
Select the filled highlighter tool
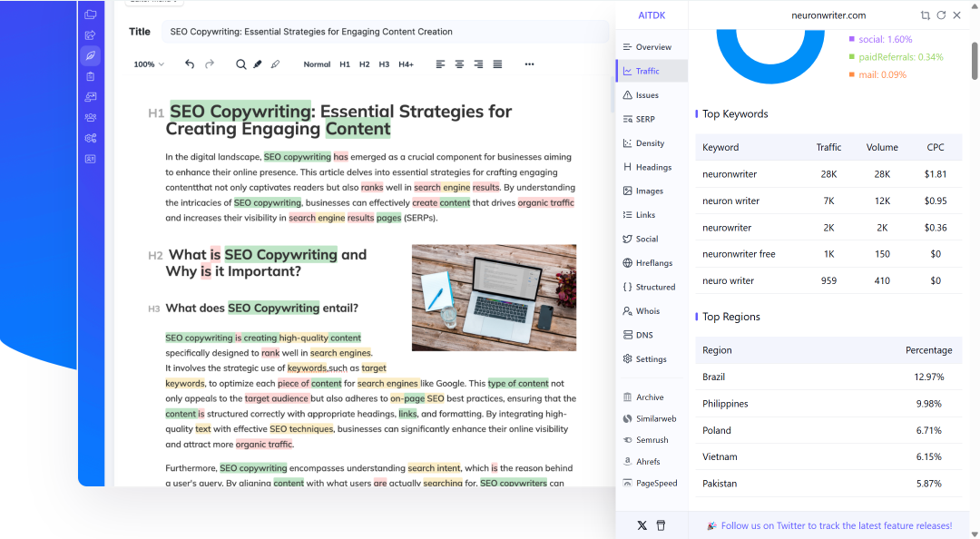[x=258, y=64]
